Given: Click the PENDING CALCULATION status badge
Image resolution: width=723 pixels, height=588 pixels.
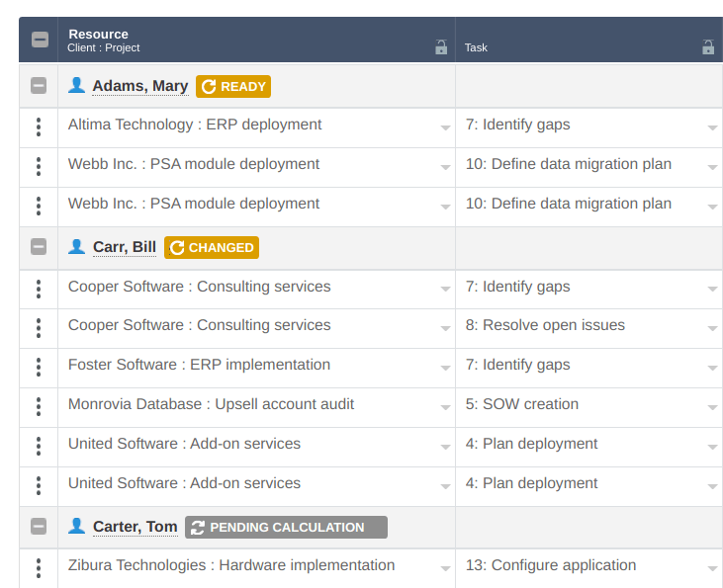Looking at the screenshot, I should (287, 527).
